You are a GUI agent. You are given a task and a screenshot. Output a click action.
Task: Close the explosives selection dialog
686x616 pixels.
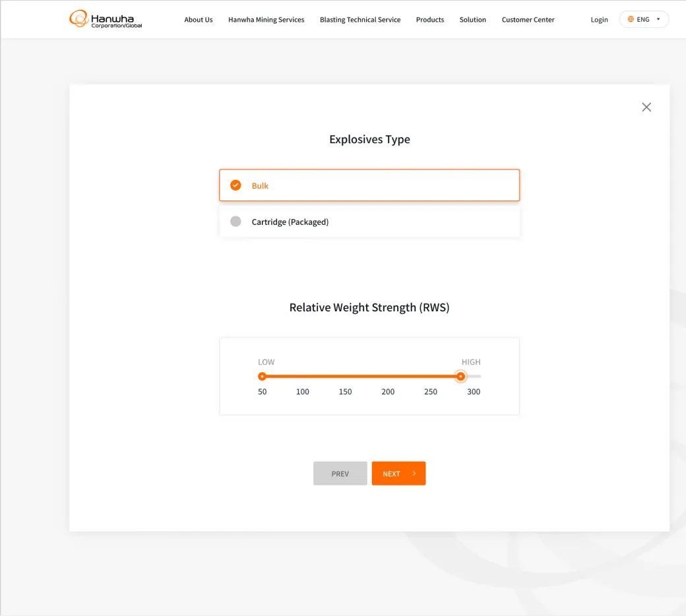coord(646,108)
